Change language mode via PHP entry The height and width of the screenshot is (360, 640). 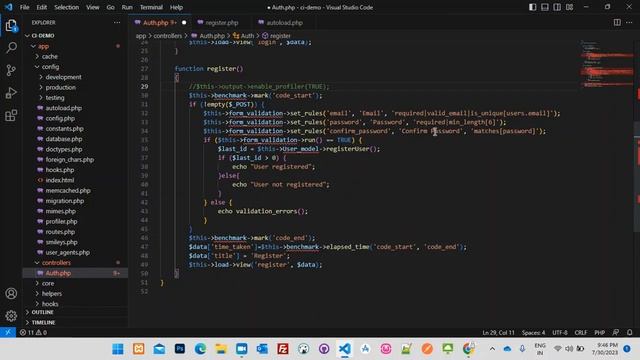pos(599,332)
